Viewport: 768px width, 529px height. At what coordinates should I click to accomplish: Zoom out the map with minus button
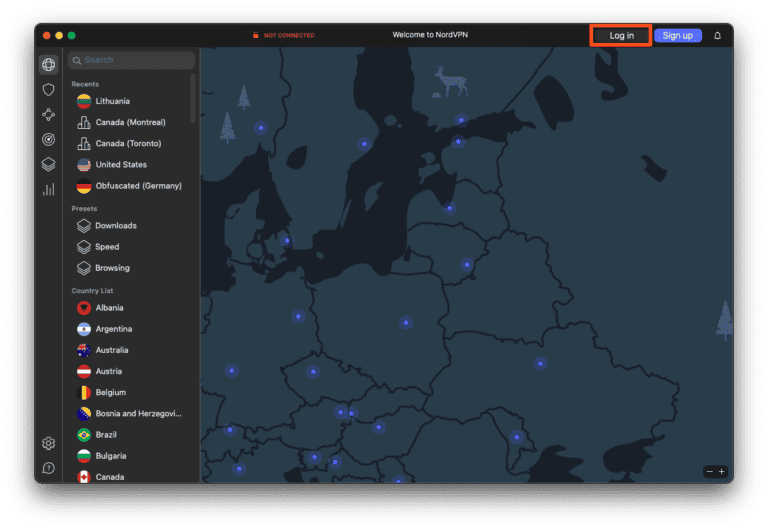(x=709, y=471)
